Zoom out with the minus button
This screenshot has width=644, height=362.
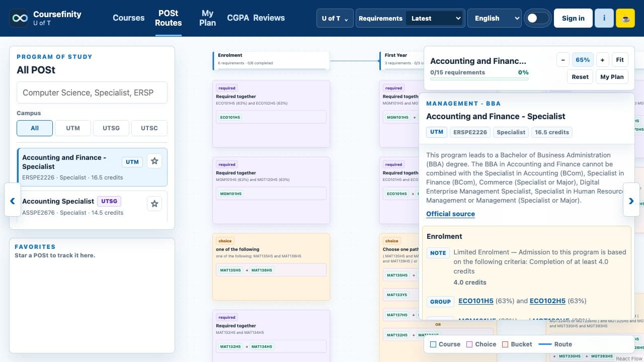(563, 60)
